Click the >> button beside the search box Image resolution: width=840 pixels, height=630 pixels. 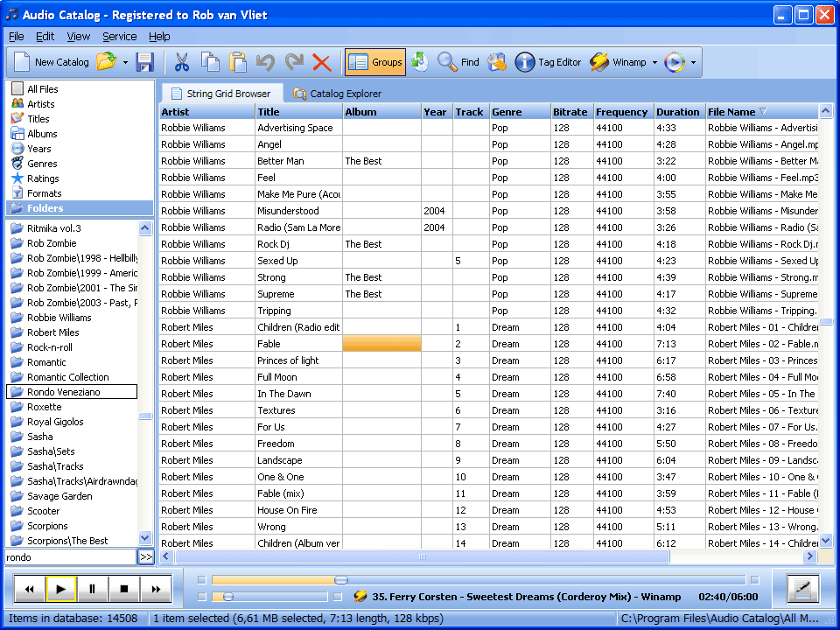pyautogui.click(x=147, y=556)
